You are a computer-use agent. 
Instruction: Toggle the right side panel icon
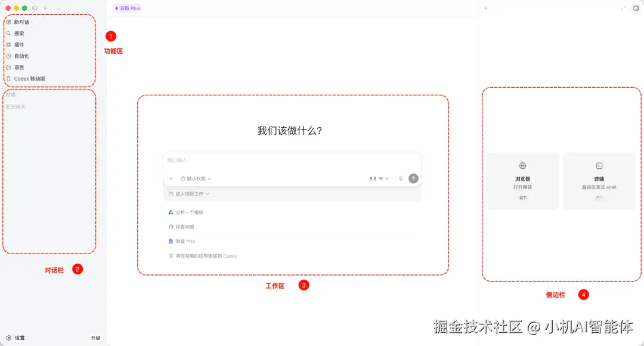tap(636, 8)
